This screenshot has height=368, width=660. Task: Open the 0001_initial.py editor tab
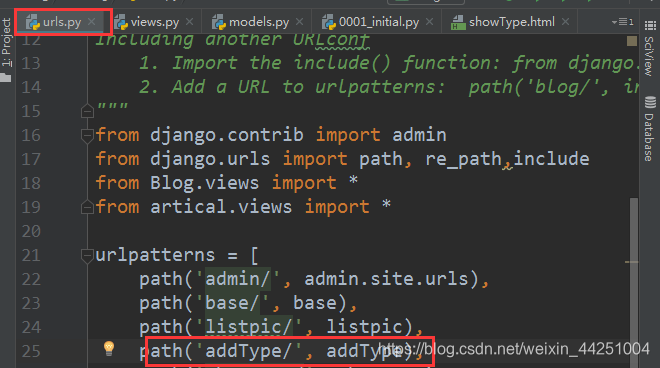(x=378, y=22)
